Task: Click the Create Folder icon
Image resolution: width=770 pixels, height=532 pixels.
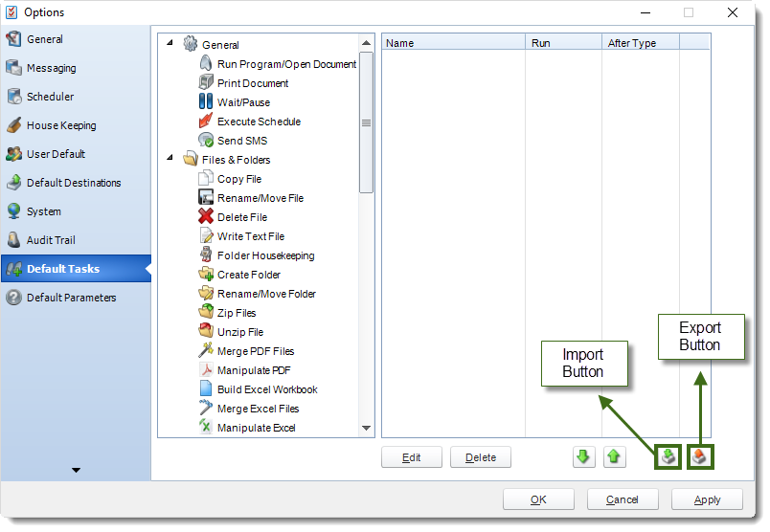Action: (206, 274)
